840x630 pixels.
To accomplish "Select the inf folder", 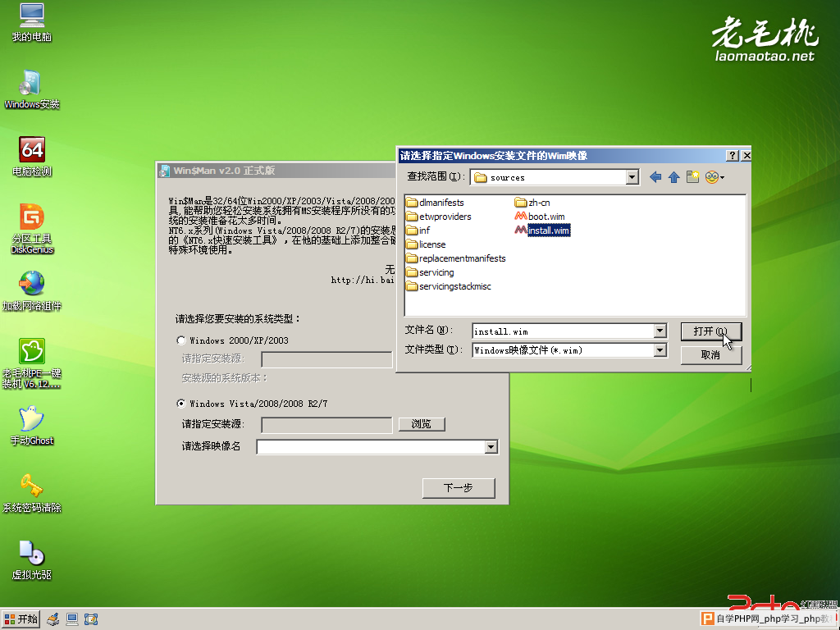I will coord(418,231).
